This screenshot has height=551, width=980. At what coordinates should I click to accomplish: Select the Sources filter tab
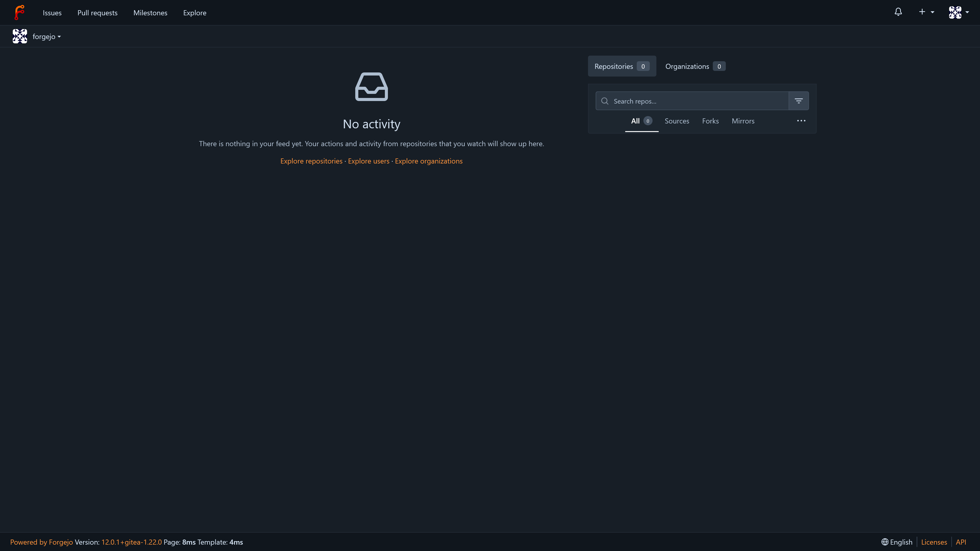coord(677,121)
